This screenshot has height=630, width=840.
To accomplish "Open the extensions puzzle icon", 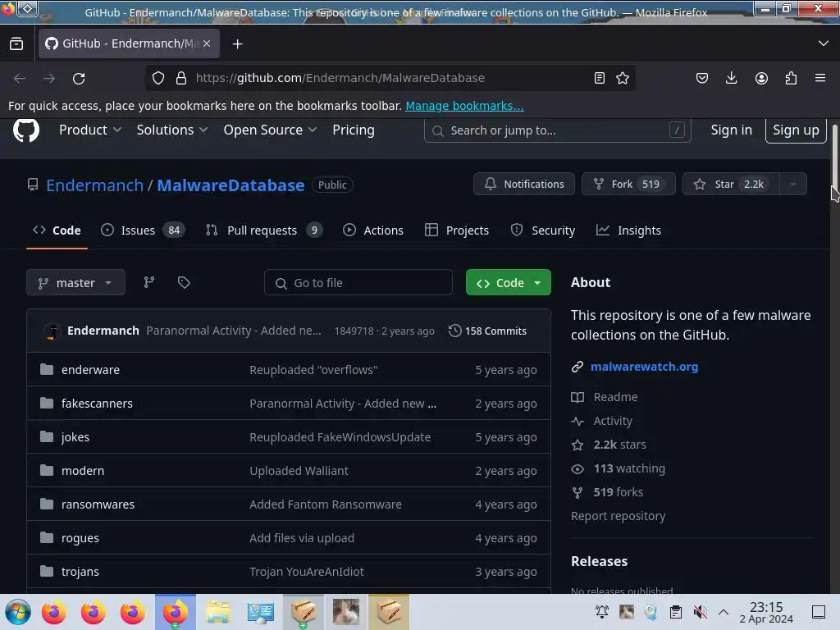I will coord(791,78).
